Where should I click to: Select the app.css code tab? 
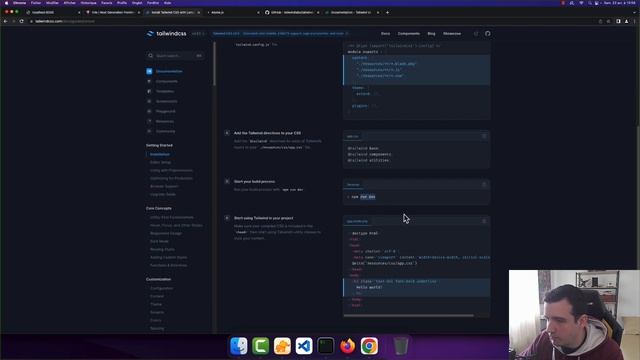pyautogui.click(x=353, y=136)
